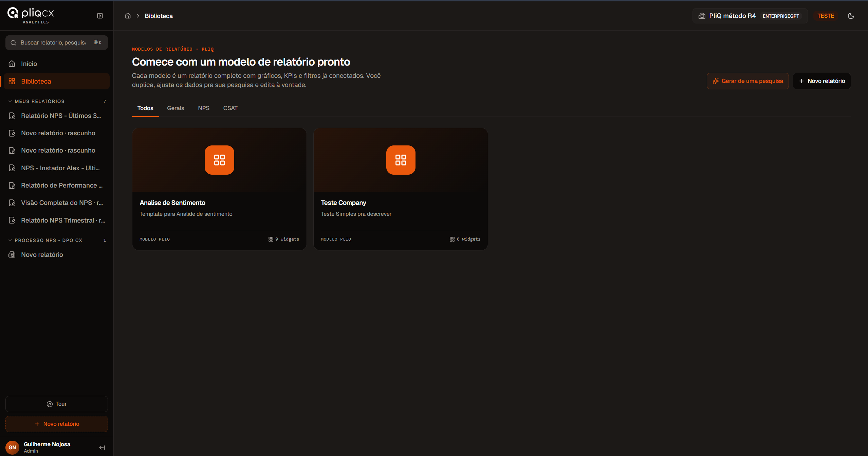Click plus icon in top Novo relatório button
868x456 pixels.
pyautogui.click(x=801, y=81)
